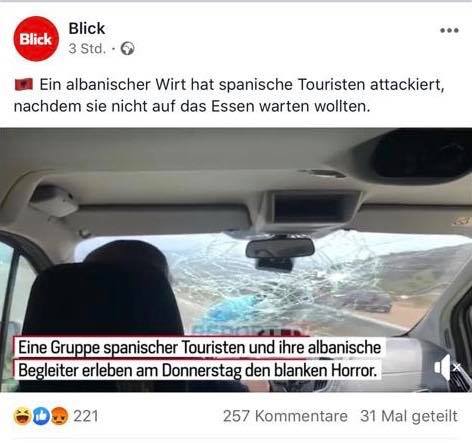Viewport: 472px width, 443px height.
Task: Open the Blick profile picture logo
Action: click(36, 39)
